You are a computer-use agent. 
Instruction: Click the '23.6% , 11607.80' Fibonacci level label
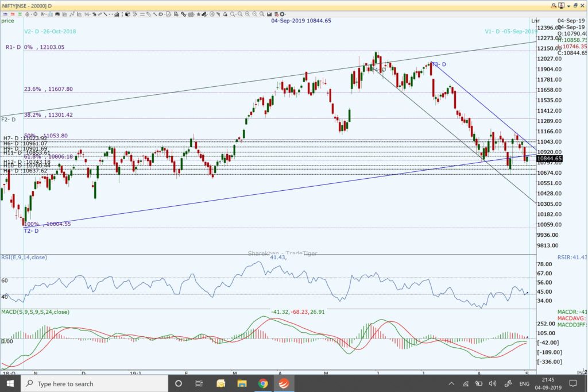[48, 89]
